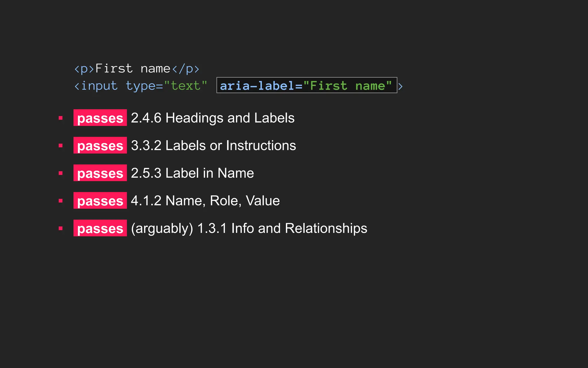Click the text '4.1.2 Name, Role, Value'

(205, 201)
